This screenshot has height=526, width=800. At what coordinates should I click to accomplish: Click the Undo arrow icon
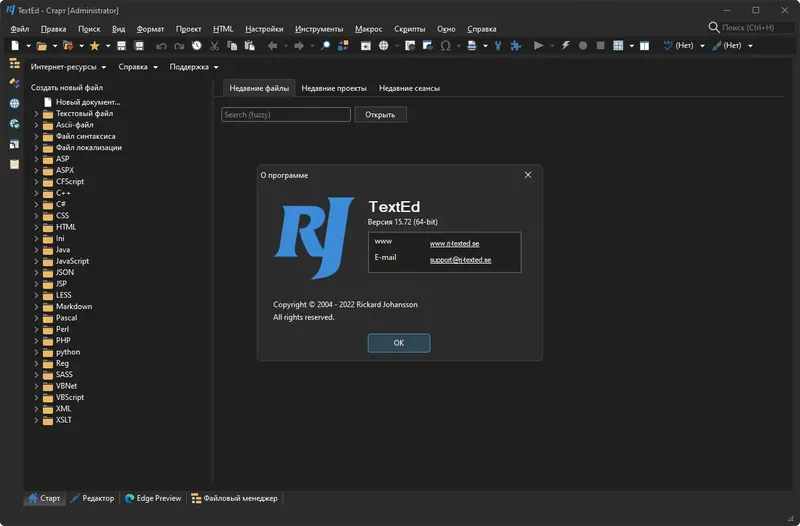point(161,46)
